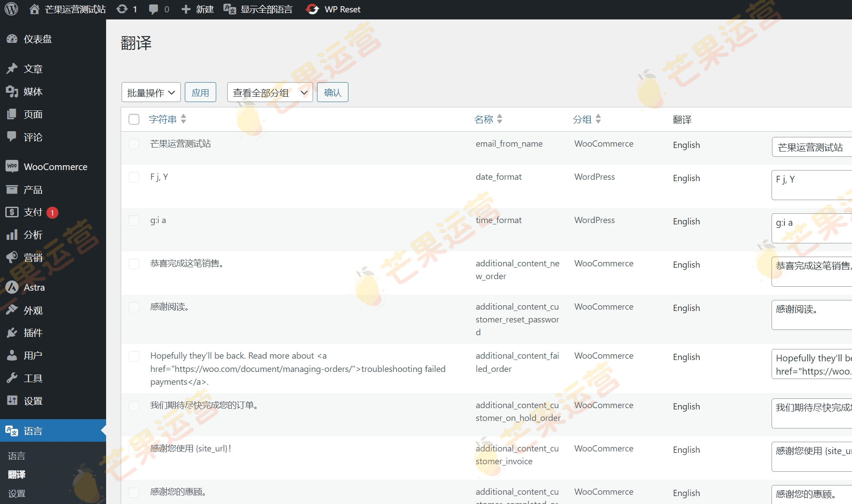Click the 仪表盘 dashboard icon
The width and height of the screenshot is (852, 504).
coord(12,39)
